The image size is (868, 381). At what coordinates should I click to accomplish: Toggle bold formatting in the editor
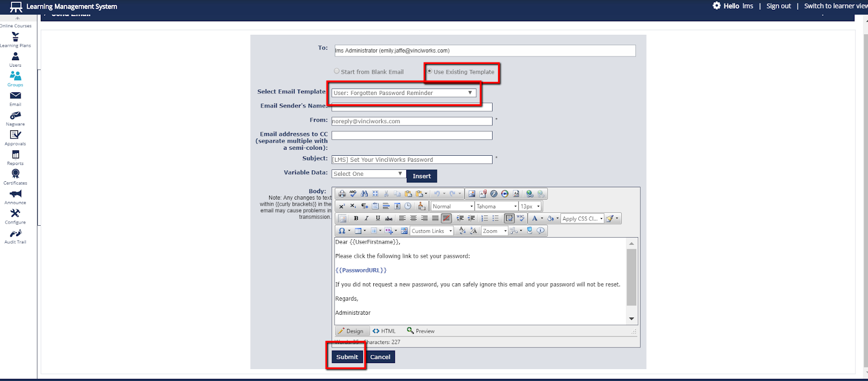[x=356, y=218]
